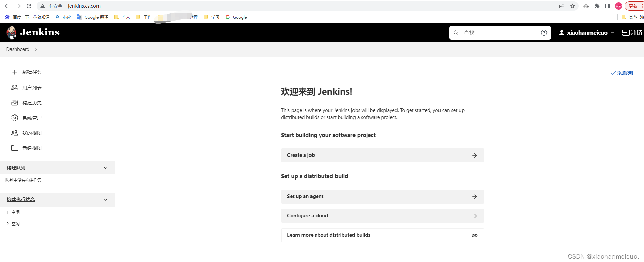This screenshot has width=644, height=262.
Task: Open search help question mark icon
Action: [544, 33]
